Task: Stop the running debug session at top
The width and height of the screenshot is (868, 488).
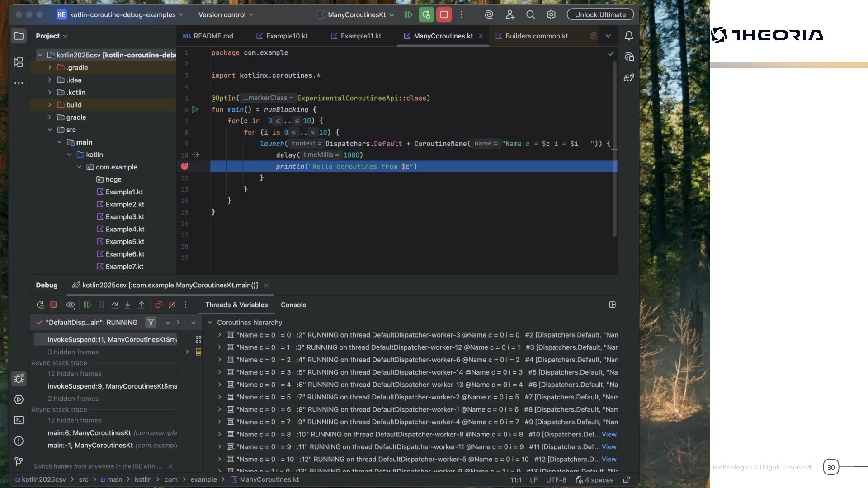Action: [444, 14]
